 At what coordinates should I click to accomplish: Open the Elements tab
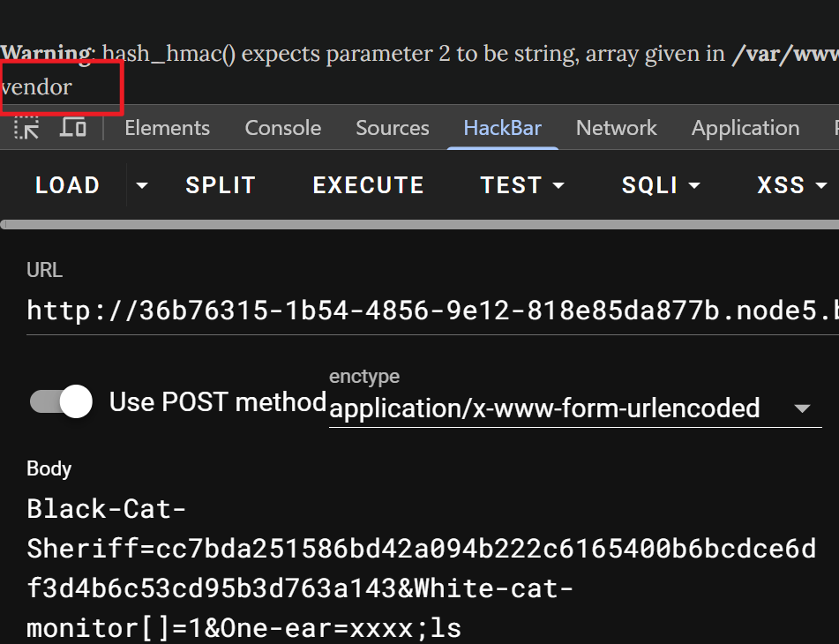tap(167, 128)
